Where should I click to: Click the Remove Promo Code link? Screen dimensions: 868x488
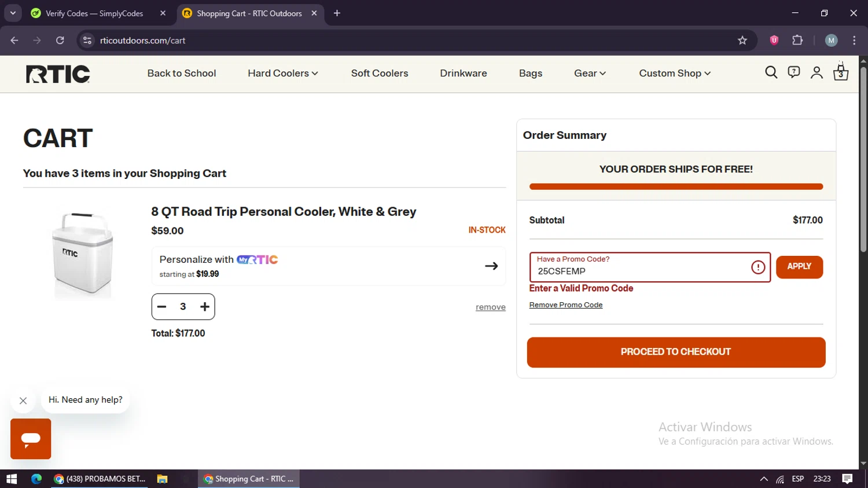[566, 305]
